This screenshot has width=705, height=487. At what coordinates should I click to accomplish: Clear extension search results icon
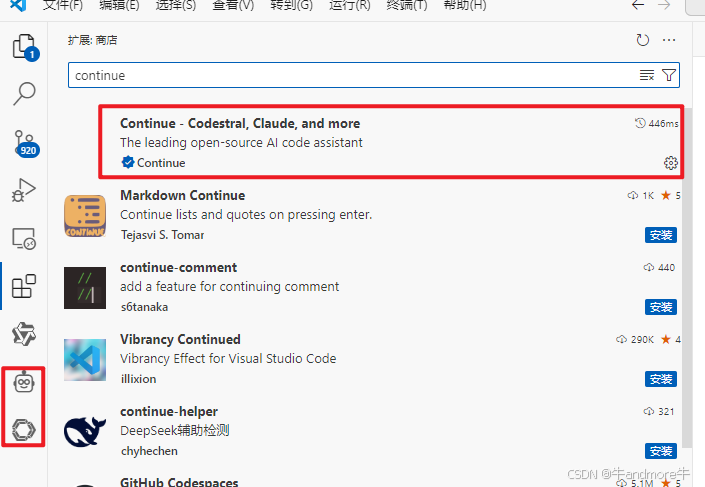pos(647,75)
